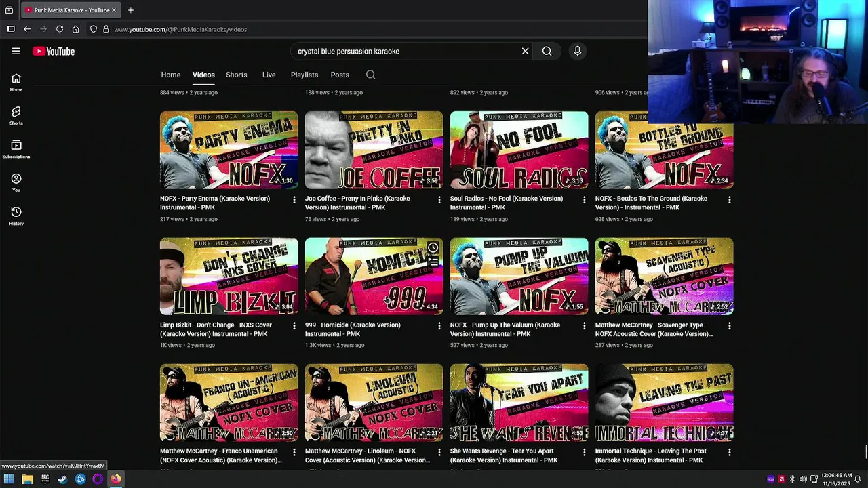Open the YouTube guide hamburger menu
This screenshot has width=868, height=488.
pyautogui.click(x=16, y=51)
